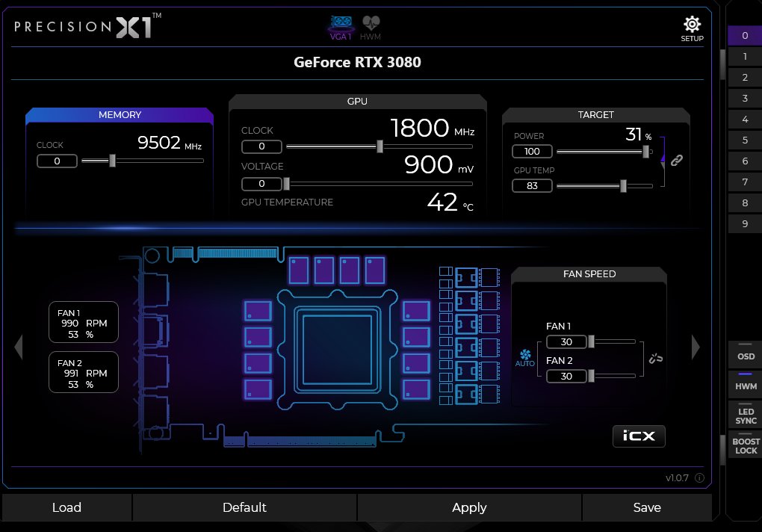Select profile slot 1
The height and width of the screenshot is (532, 762).
point(745,56)
